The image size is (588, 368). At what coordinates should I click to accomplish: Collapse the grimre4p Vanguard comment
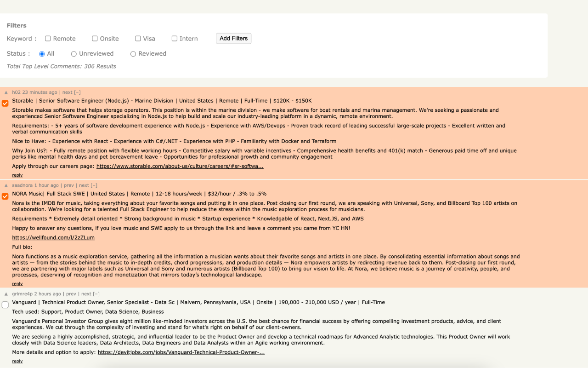96,294
